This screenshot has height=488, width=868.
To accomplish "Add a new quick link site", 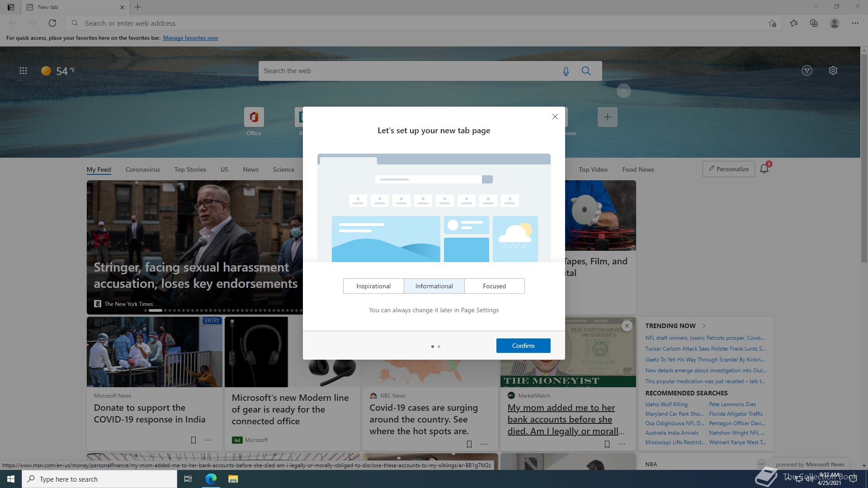I will tap(607, 117).
